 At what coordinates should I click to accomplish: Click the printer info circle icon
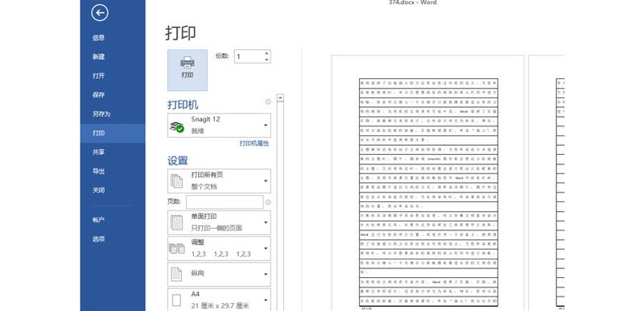pos(268,102)
